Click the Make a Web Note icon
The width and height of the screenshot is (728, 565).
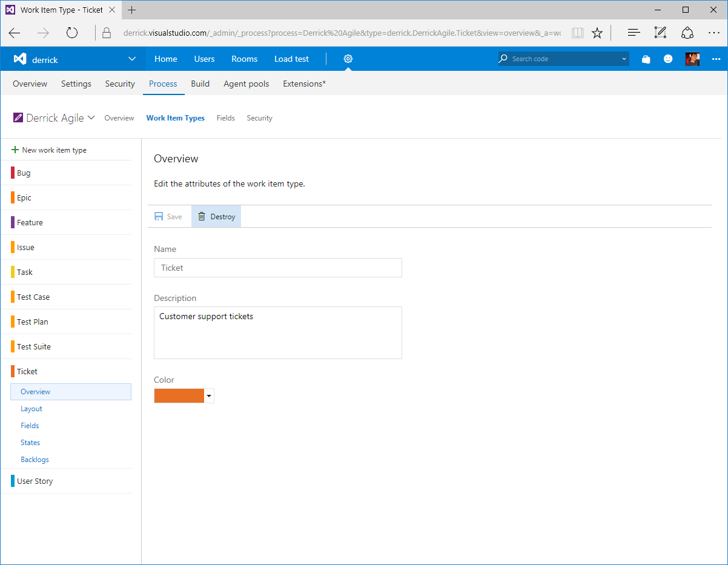pos(660,33)
